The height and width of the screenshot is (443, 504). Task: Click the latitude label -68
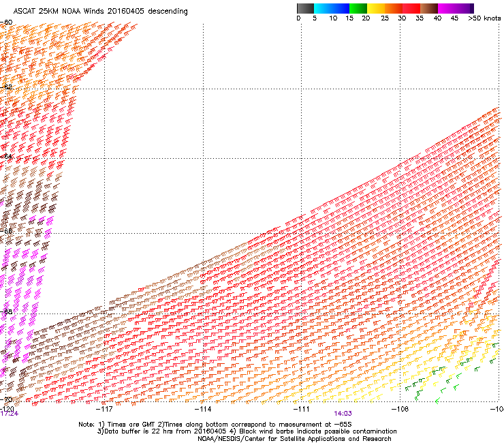pyautogui.click(x=6, y=311)
